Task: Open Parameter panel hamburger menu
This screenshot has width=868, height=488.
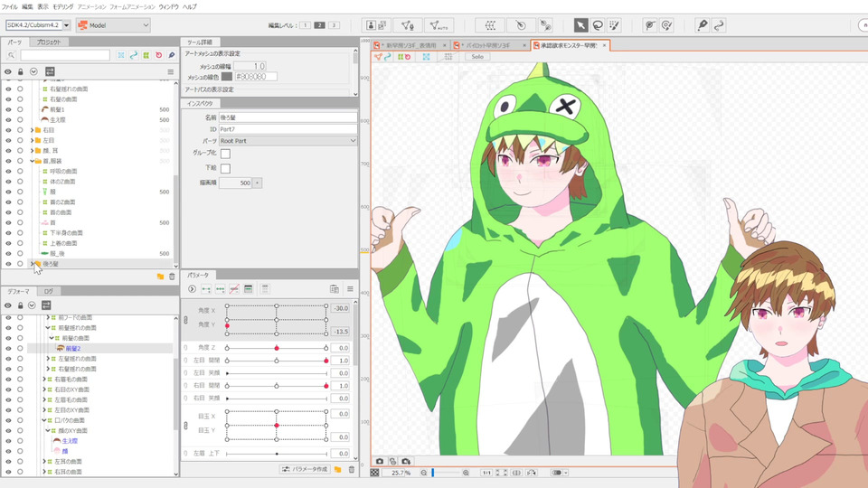Action: [350, 289]
